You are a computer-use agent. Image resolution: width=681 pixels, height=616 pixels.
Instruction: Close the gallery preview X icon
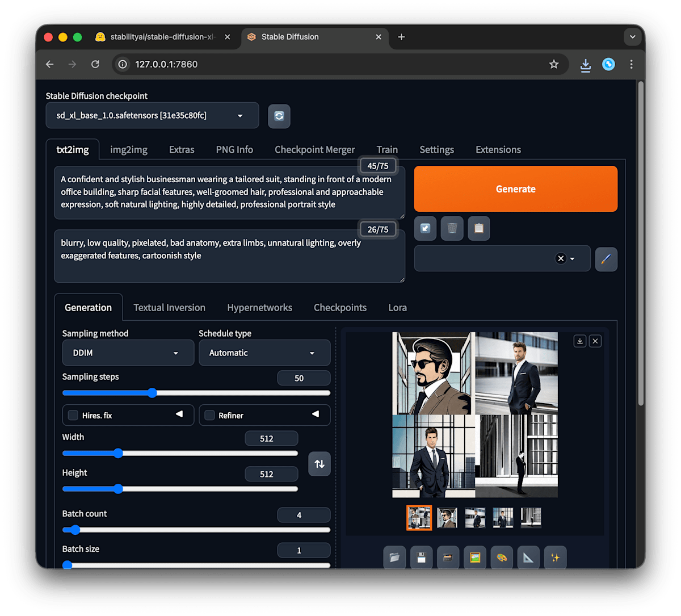595,341
